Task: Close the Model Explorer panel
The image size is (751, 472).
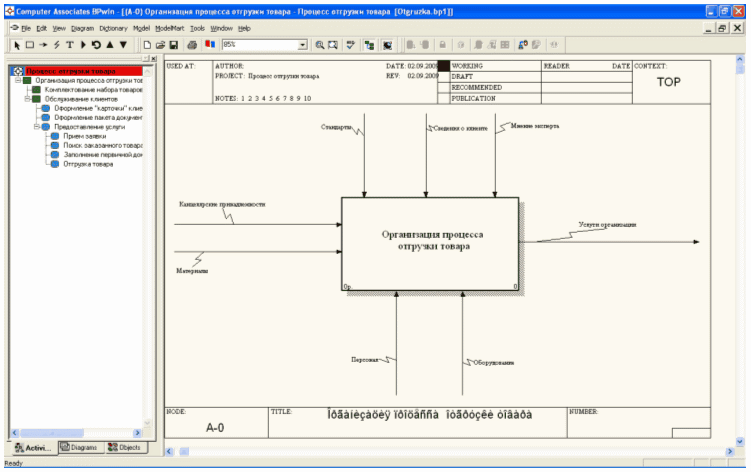Action: (x=153, y=58)
